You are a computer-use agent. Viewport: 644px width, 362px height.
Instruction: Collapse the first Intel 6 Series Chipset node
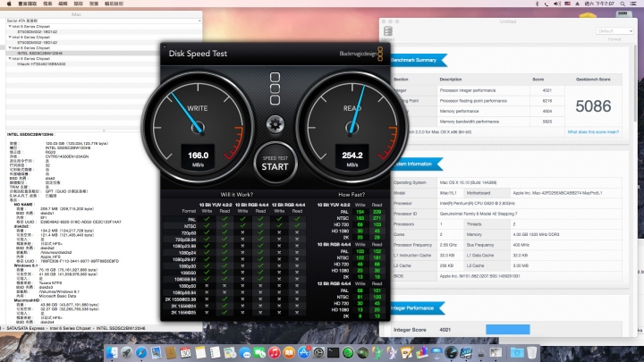(10, 26)
